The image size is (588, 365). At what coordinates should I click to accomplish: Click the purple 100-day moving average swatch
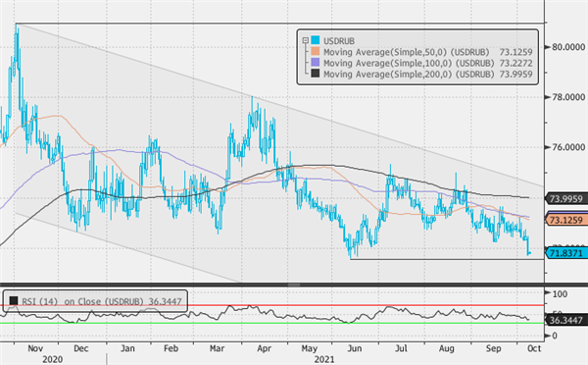316,63
